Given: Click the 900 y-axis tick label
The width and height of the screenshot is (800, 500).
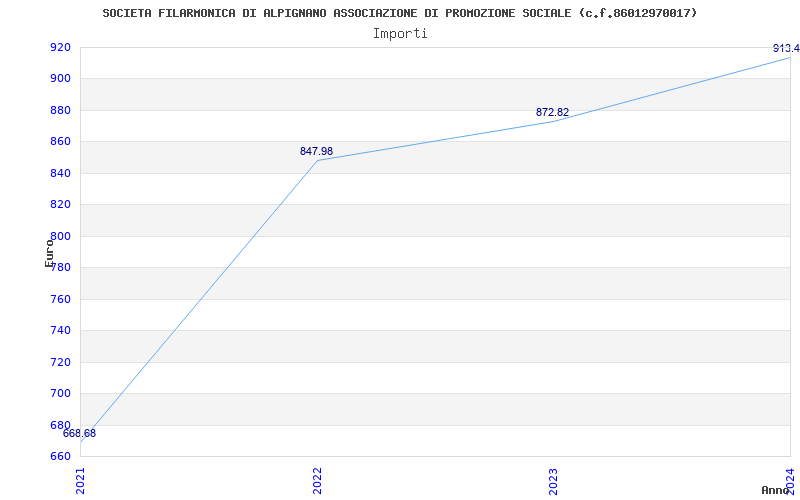Looking at the screenshot, I should [x=60, y=78].
